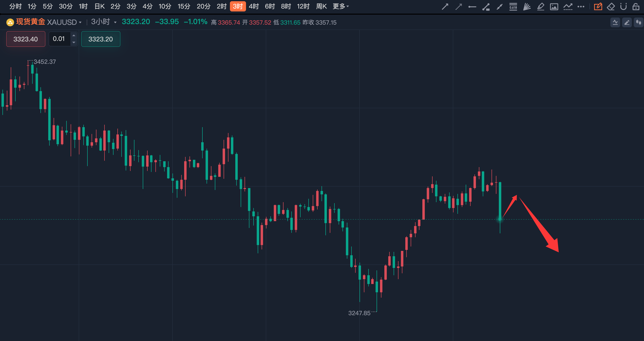Viewport: 644px width, 341px height.
Task: Click the red 3323.40 sell price button
Action: coord(26,39)
